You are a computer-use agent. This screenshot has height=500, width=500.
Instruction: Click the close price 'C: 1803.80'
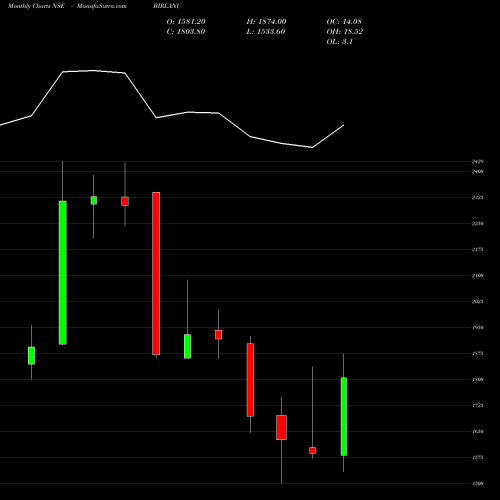[186, 32]
